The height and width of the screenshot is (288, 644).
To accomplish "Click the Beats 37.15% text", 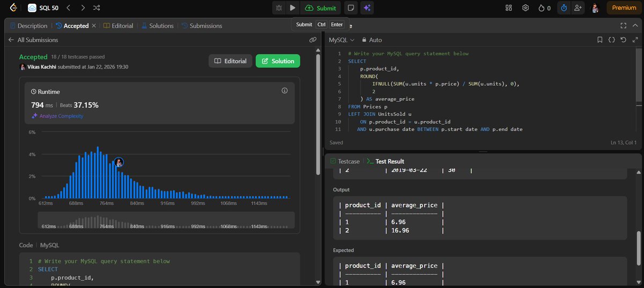I will click(79, 105).
